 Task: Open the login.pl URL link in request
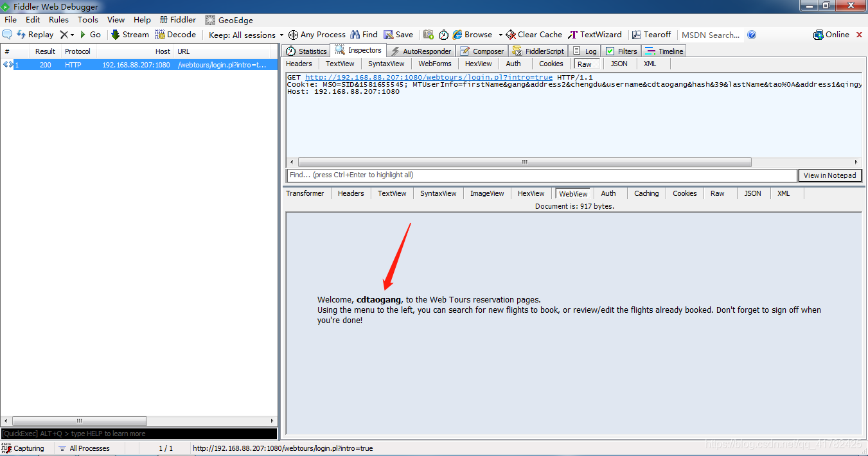(429, 77)
